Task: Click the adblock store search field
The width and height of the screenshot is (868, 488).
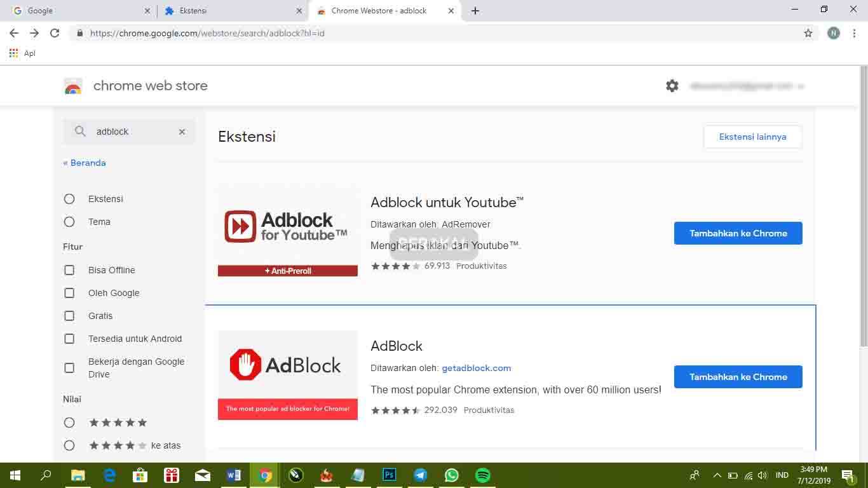Action: pos(130,132)
